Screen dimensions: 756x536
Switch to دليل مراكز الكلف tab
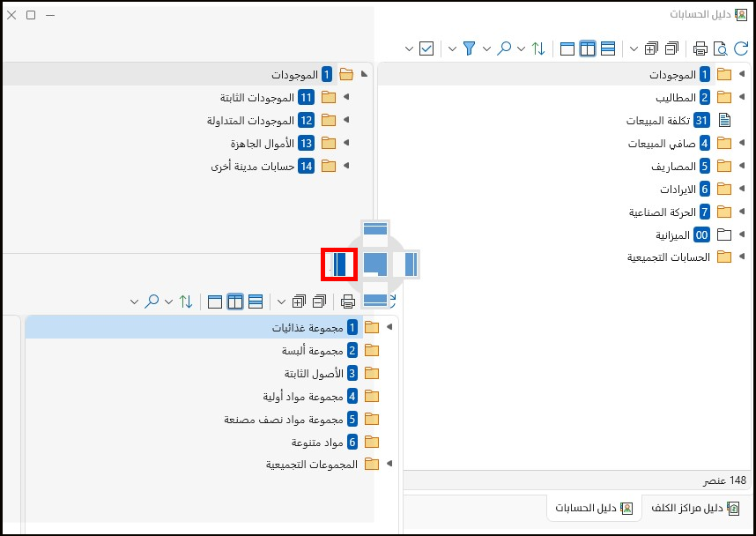pyautogui.click(x=695, y=508)
